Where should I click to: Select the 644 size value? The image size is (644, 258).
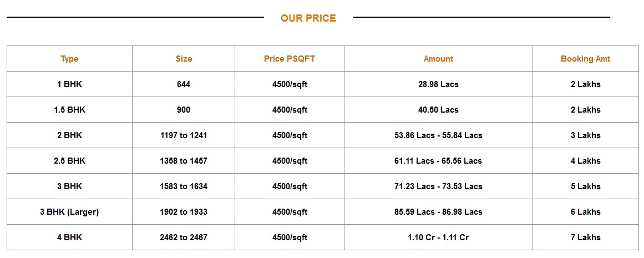point(184,84)
